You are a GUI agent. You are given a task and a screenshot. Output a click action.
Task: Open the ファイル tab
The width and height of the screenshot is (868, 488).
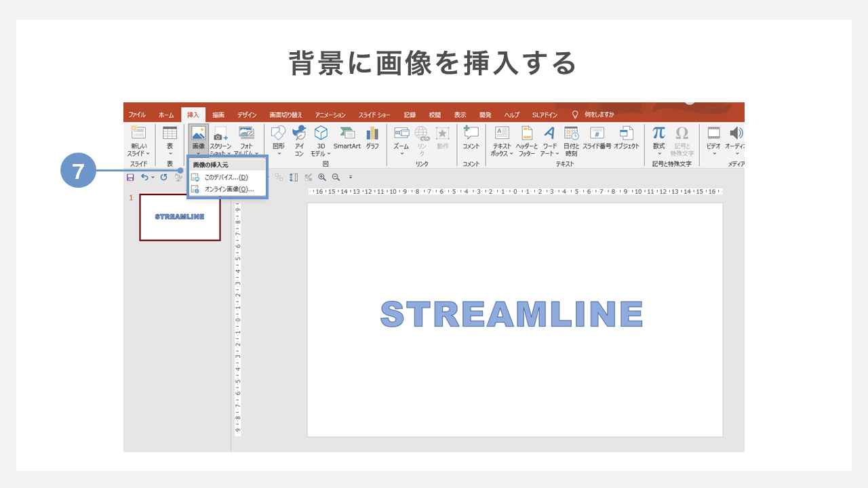pos(137,115)
